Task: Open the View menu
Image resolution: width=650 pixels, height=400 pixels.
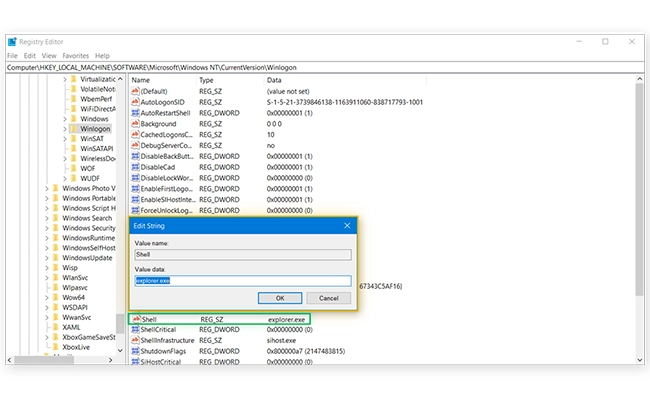Action: 49,56
